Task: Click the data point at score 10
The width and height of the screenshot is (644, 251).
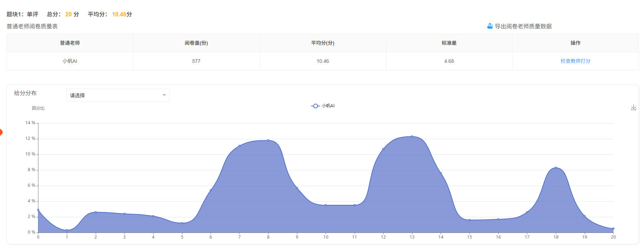Action: pyautogui.click(x=326, y=205)
